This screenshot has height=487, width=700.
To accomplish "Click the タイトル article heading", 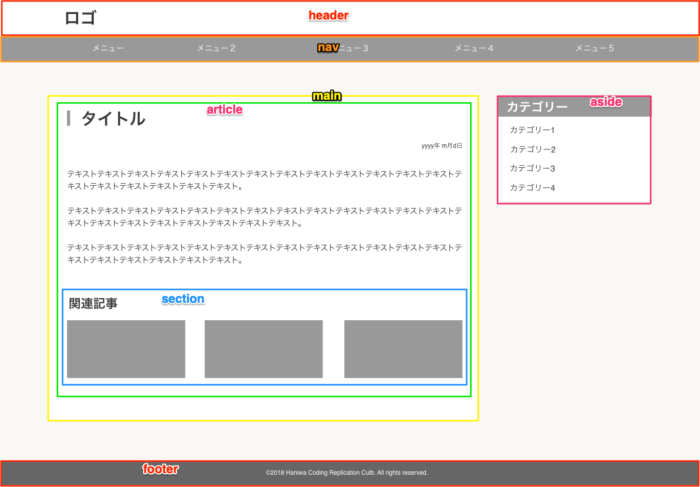I will [113, 119].
